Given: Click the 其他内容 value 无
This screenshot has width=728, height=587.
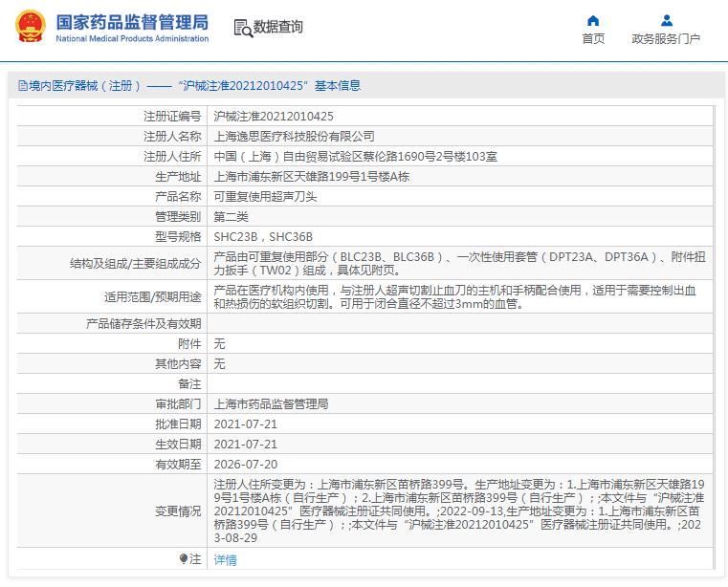Looking at the screenshot, I should coord(219,363).
